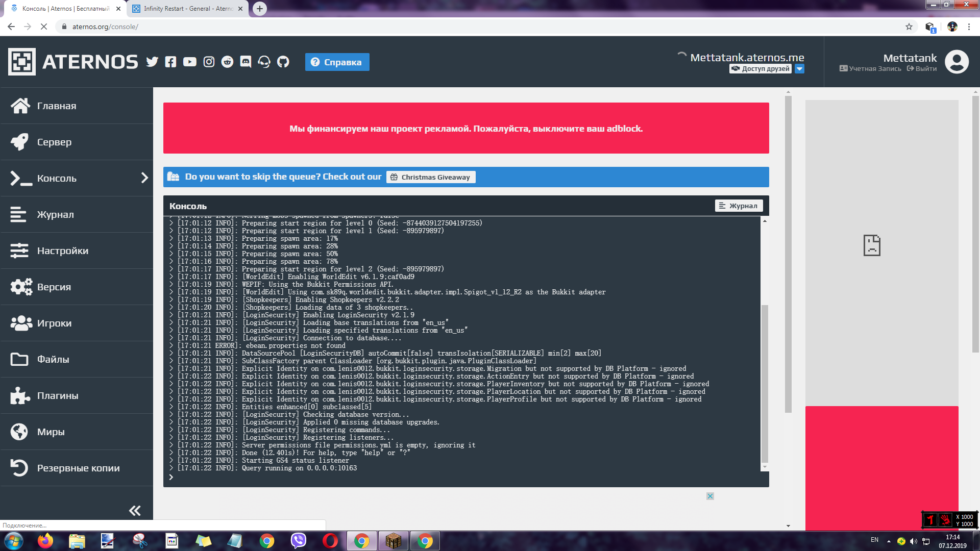
Task: Open a new browser tab
Action: click(x=260, y=9)
